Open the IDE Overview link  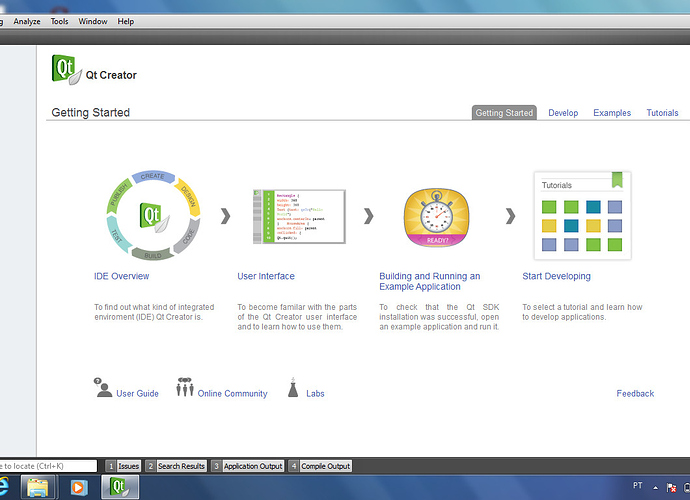pyautogui.click(x=121, y=276)
